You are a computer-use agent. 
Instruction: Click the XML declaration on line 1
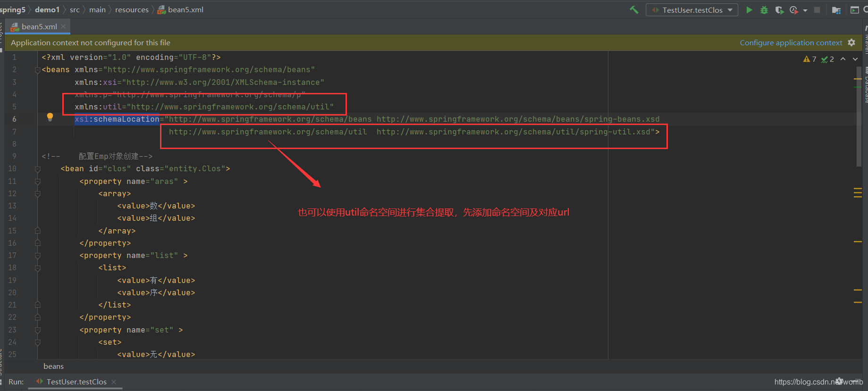click(131, 58)
